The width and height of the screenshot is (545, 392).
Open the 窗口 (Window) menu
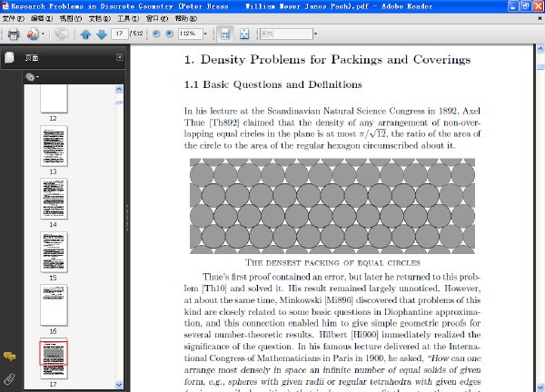157,18
